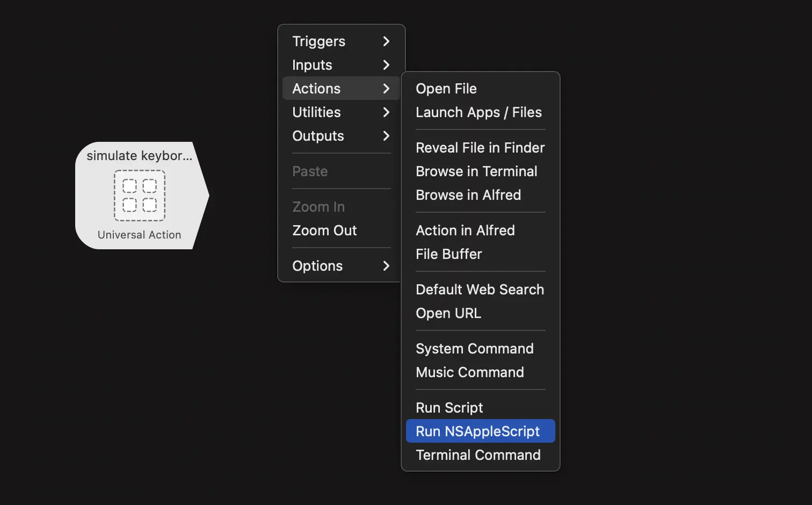Open the Triggers submenu
Screen dimensions: 812x505
click(x=341, y=41)
